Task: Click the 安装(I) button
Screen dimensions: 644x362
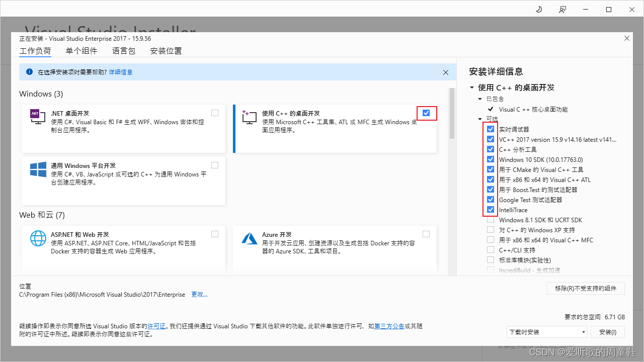Action: (607, 331)
